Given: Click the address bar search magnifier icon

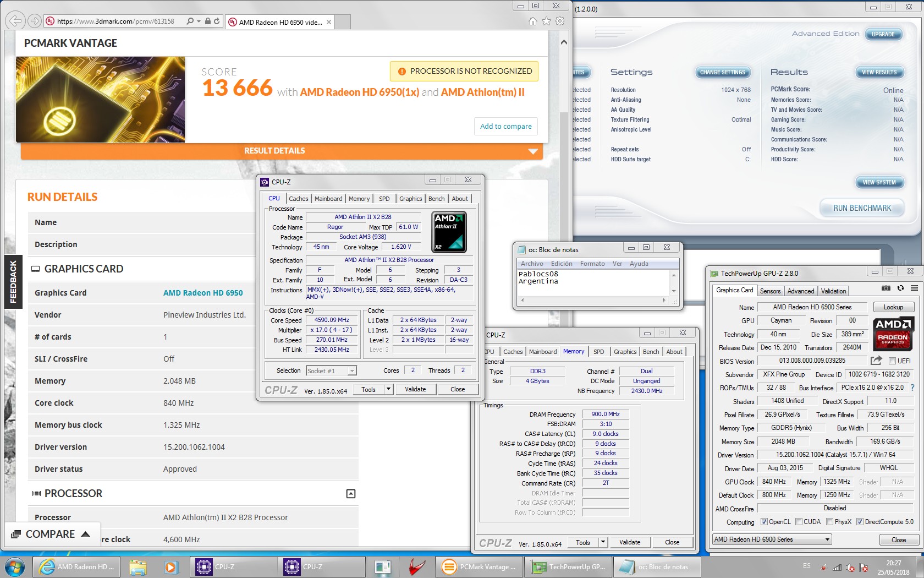Looking at the screenshot, I should point(190,21).
